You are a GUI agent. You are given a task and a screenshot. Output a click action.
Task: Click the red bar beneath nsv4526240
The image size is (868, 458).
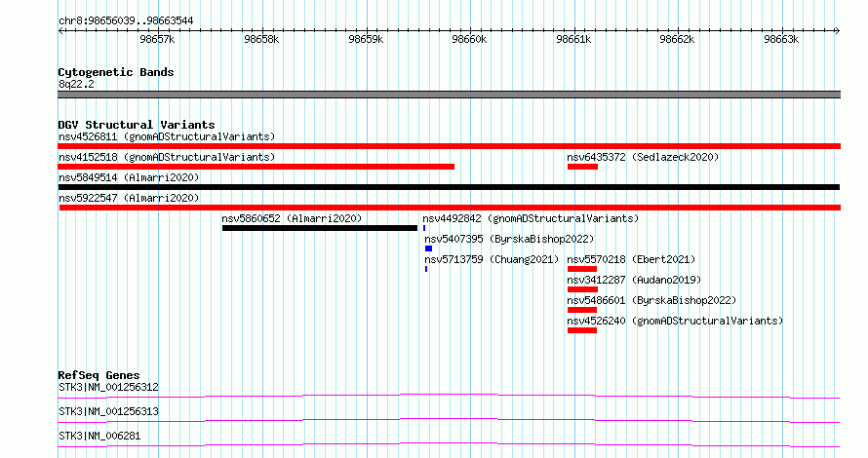582,330
